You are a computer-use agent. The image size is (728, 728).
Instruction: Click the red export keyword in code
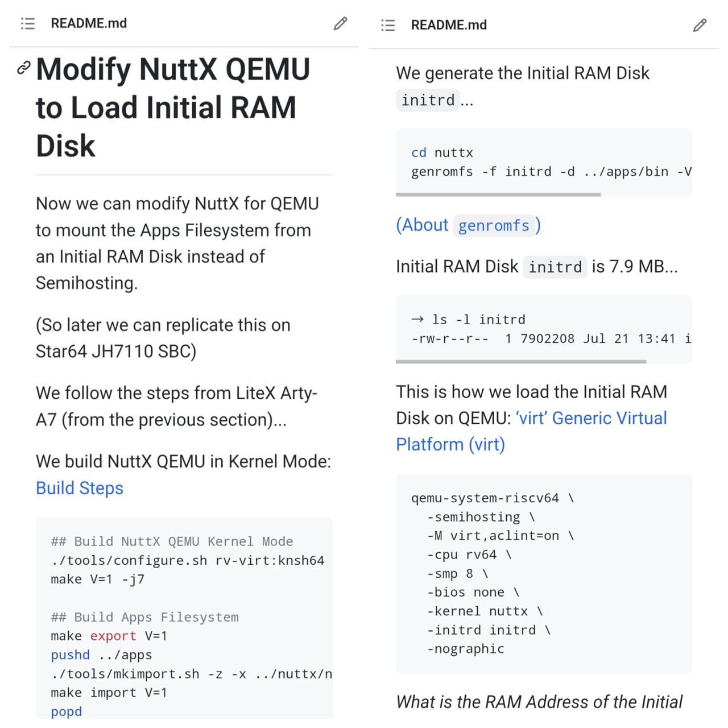tap(113, 636)
